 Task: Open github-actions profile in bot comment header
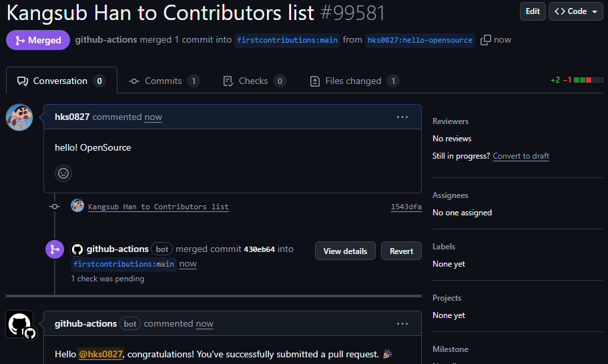pyautogui.click(x=85, y=324)
